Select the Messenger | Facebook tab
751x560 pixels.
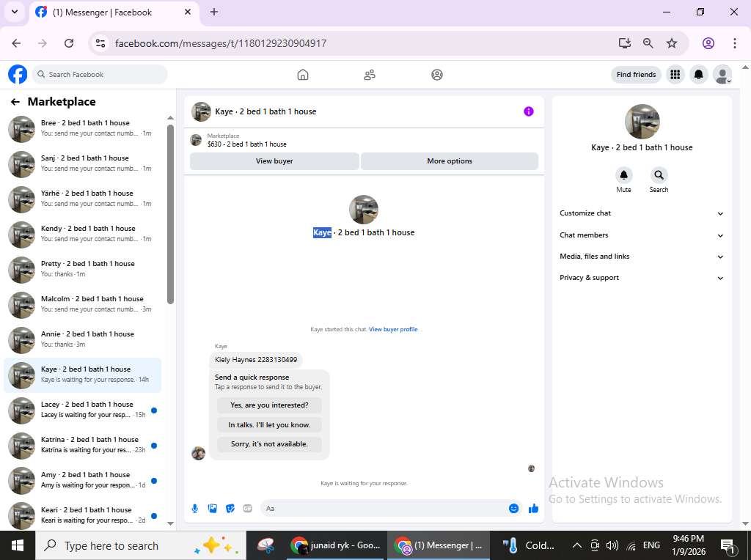[114, 12]
